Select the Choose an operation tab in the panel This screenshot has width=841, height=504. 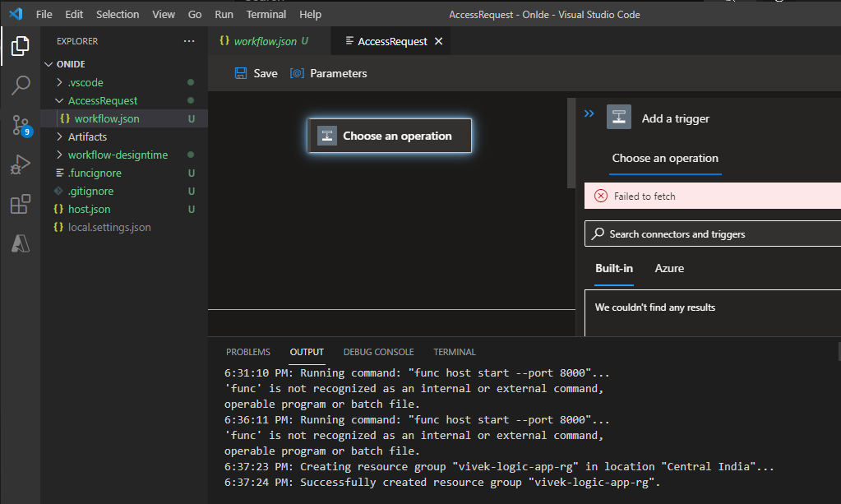click(665, 159)
